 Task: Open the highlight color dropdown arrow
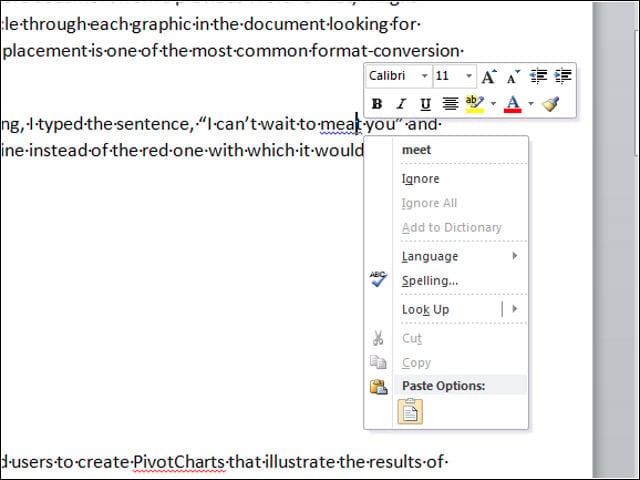[493, 104]
